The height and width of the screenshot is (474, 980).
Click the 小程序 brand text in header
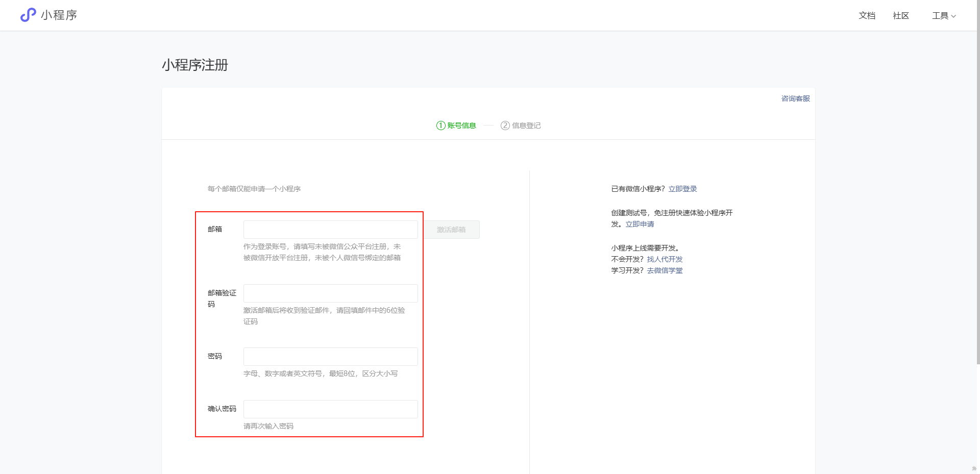[59, 15]
